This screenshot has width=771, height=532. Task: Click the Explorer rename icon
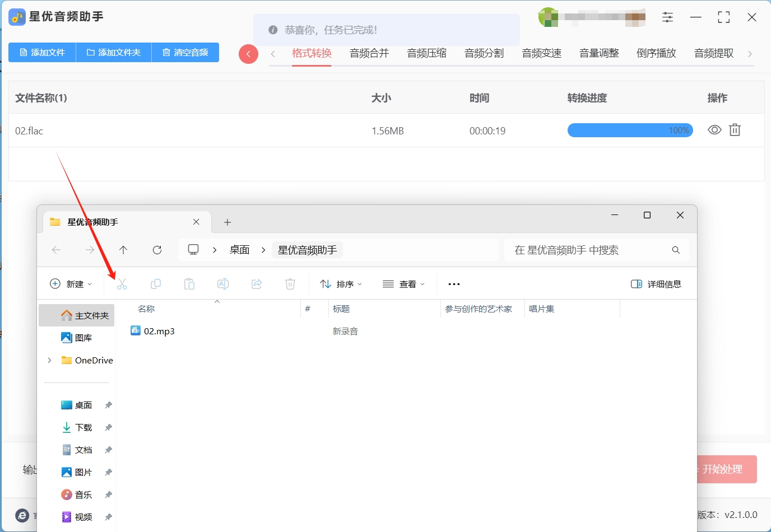click(223, 284)
